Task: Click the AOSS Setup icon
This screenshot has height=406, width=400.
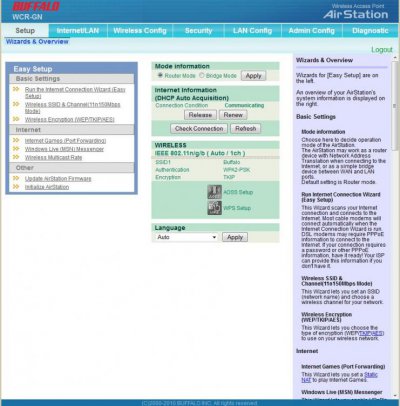Action: coord(214,192)
